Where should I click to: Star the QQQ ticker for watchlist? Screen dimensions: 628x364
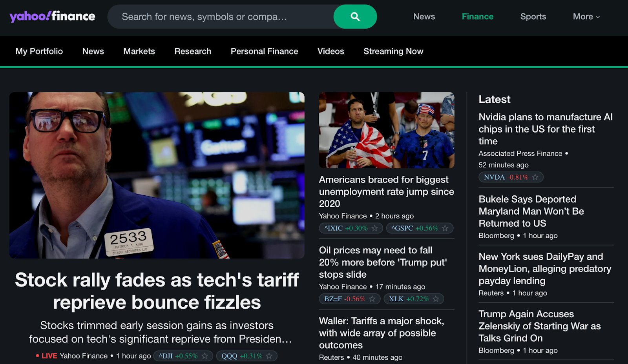(x=269, y=356)
